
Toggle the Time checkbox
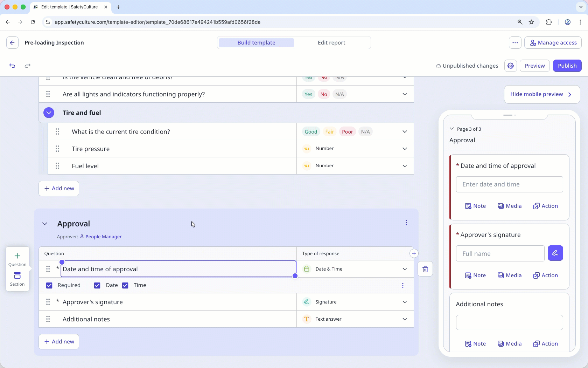125,286
